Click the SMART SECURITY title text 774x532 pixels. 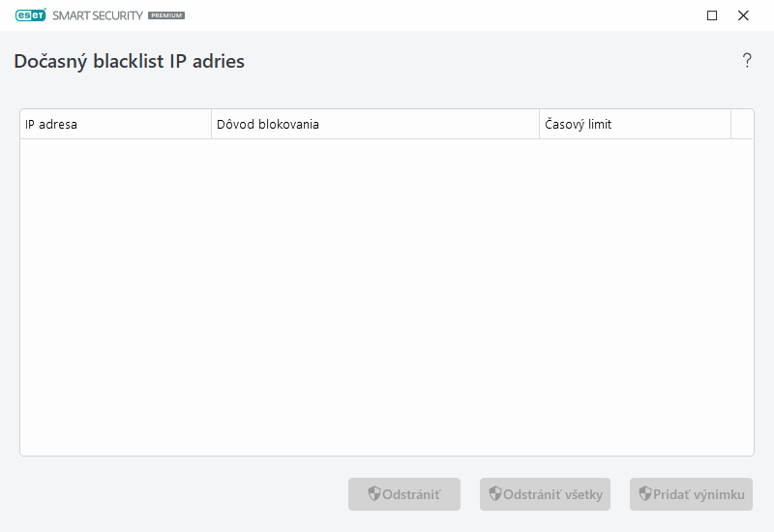97,15
